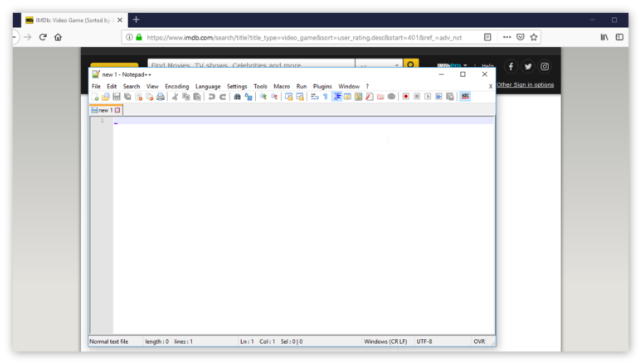Open the Firefox page actions ellipsis menu

pyautogui.click(x=507, y=37)
